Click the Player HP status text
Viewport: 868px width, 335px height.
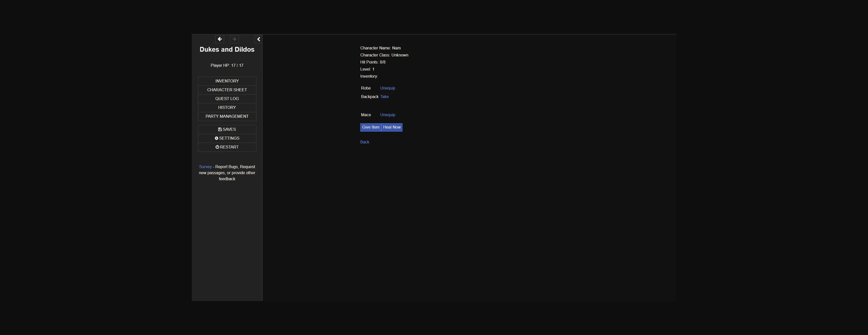[x=227, y=65]
